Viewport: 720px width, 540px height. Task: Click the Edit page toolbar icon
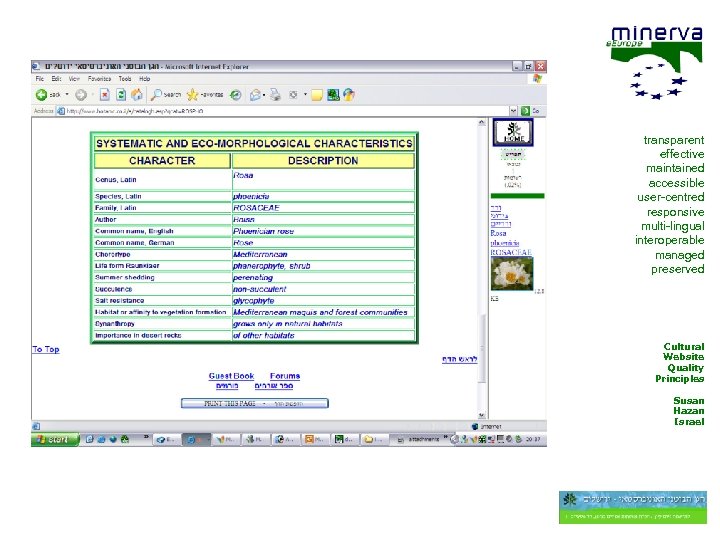(x=293, y=95)
